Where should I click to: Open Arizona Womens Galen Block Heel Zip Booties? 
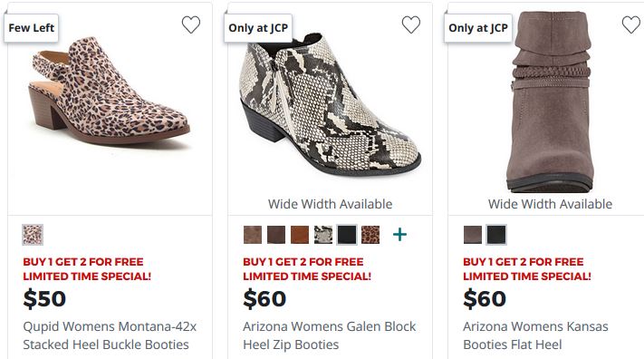click(330, 335)
